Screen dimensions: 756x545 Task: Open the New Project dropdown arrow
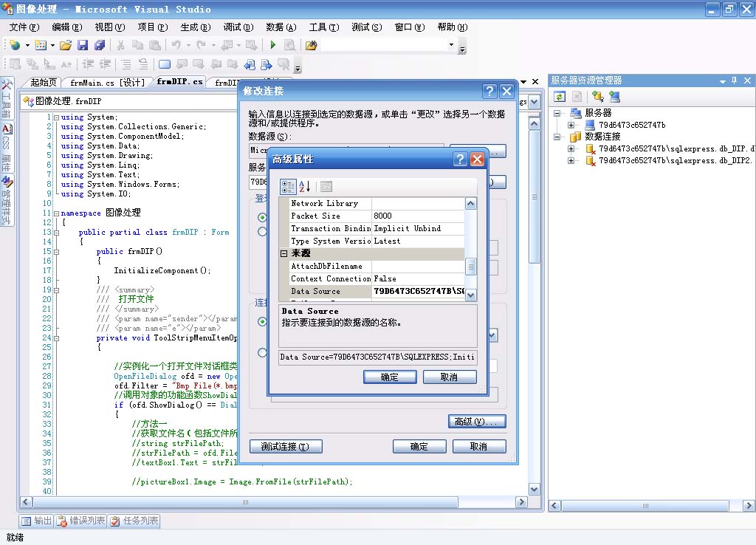click(x=27, y=45)
